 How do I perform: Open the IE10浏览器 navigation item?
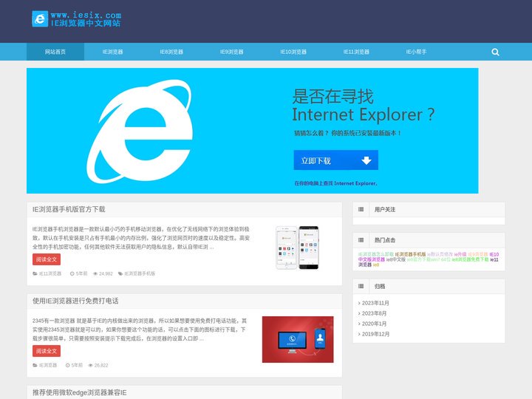pyautogui.click(x=293, y=52)
